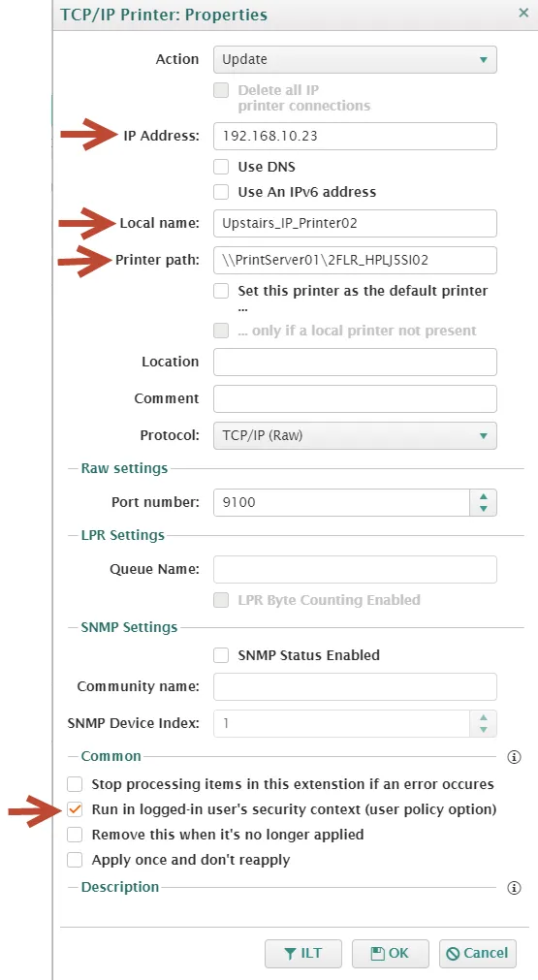Click into the IP Address field
Screen dimensions: 538x980
click(355, 136)
